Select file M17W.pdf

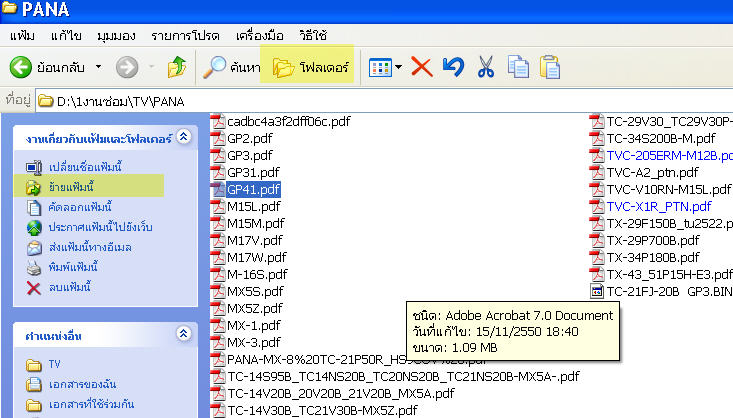point(257,257)
